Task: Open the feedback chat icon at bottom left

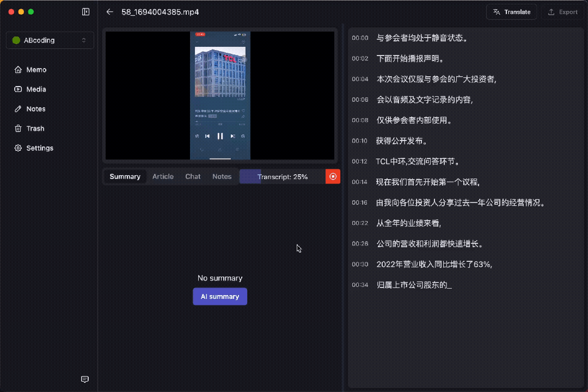Action: [84, 379]
